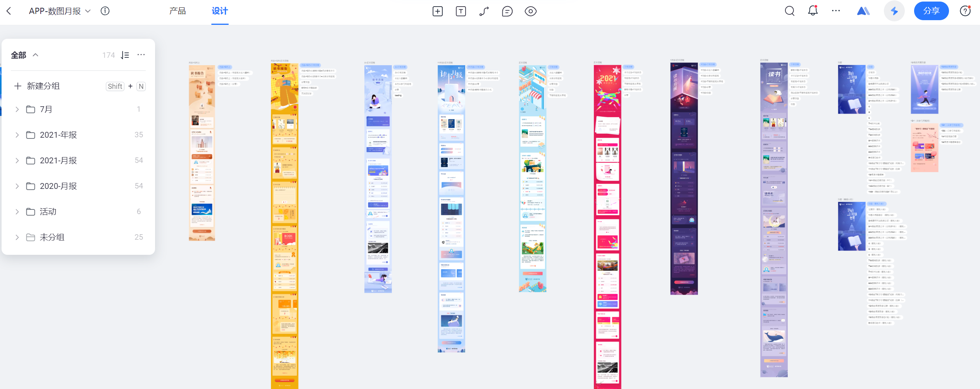Click the blue logo avatar icon
This screenshot has width=980, height=389.
coord(863,11)
